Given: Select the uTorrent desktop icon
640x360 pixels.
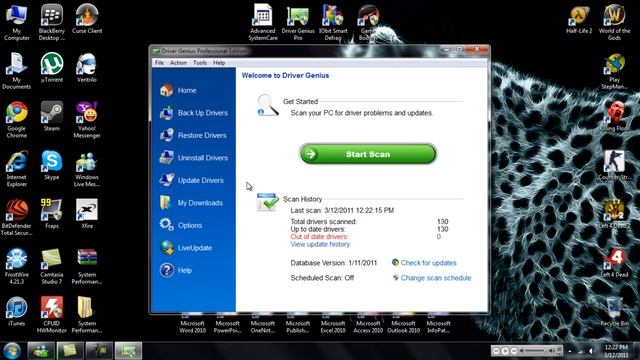Looking at the screenshot, I should (x=52, y=67).
